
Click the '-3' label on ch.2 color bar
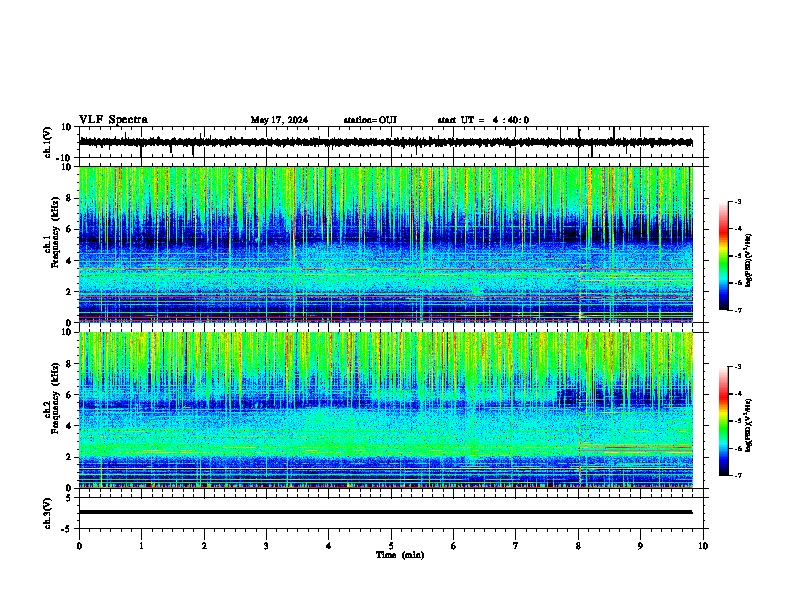[x=738, y=367]
